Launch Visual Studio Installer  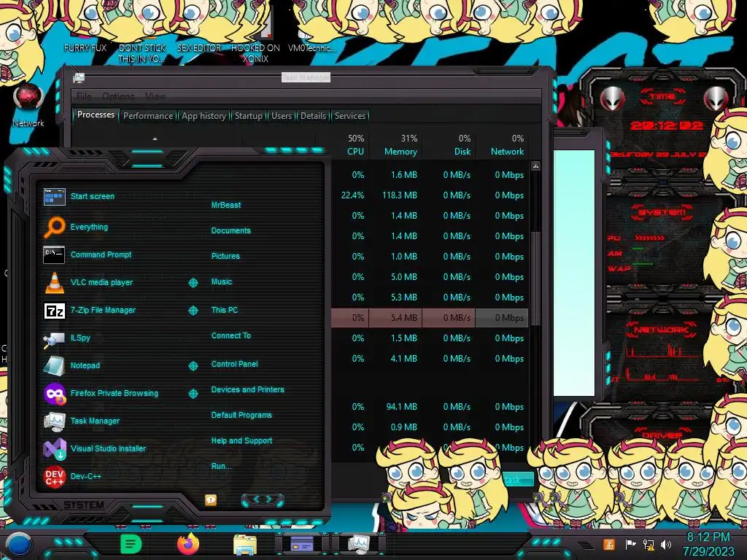pos(54,449)
